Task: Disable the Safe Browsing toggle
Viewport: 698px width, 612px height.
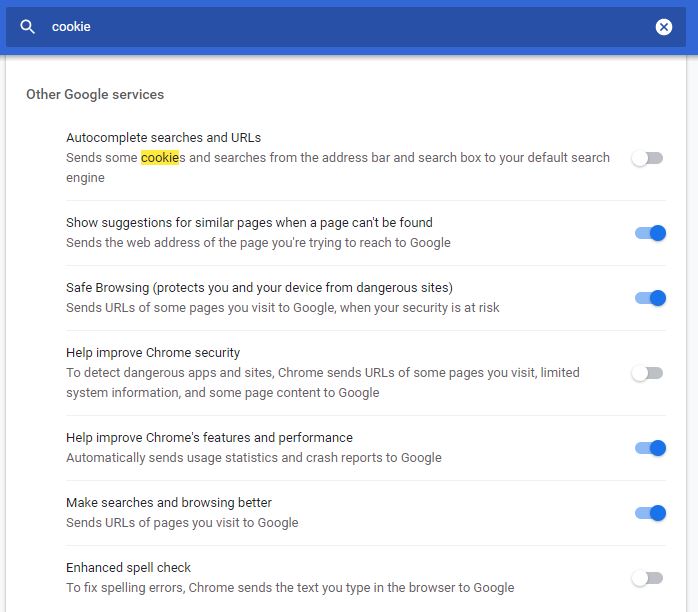Action: (649, 298)
